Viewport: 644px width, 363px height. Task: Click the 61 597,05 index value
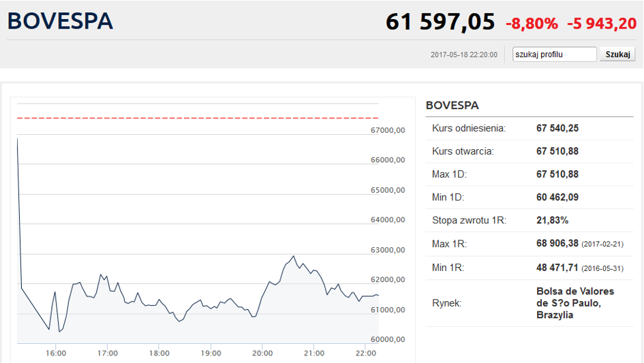[x=440, y=22]
